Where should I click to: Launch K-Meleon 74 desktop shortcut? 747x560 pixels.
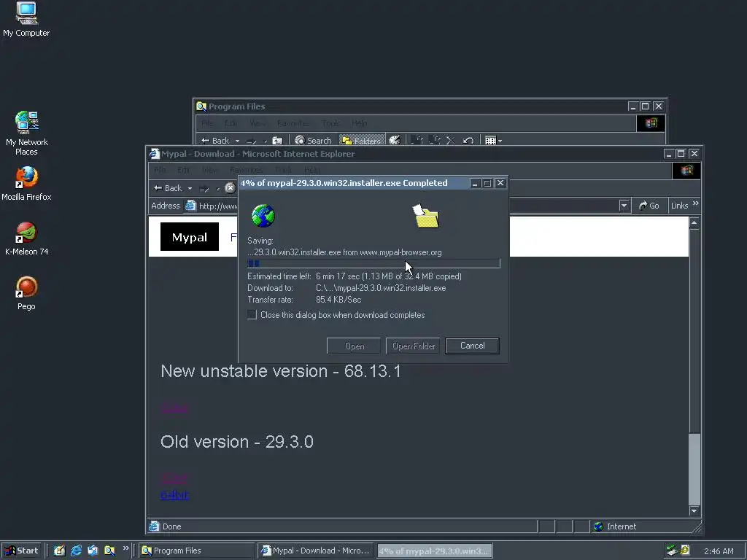point(26,238)
